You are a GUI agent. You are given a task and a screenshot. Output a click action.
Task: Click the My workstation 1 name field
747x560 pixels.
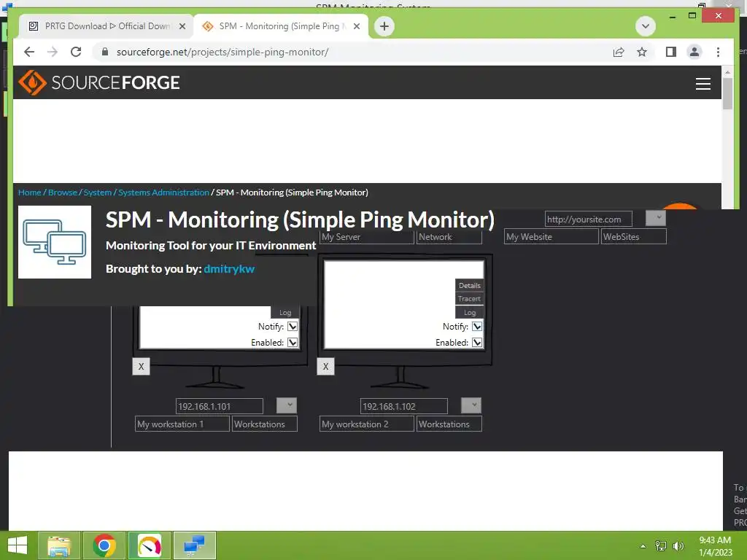(x=182, y=424)
